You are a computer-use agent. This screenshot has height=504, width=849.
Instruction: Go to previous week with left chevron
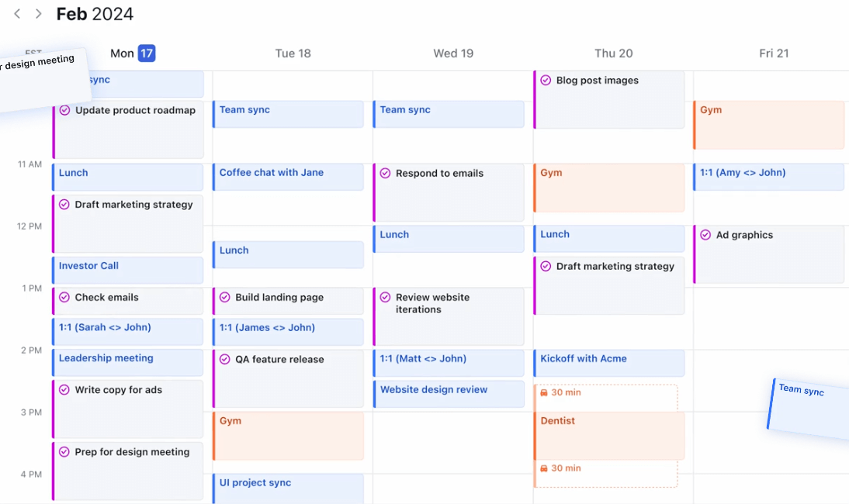(x=17, y=13)
